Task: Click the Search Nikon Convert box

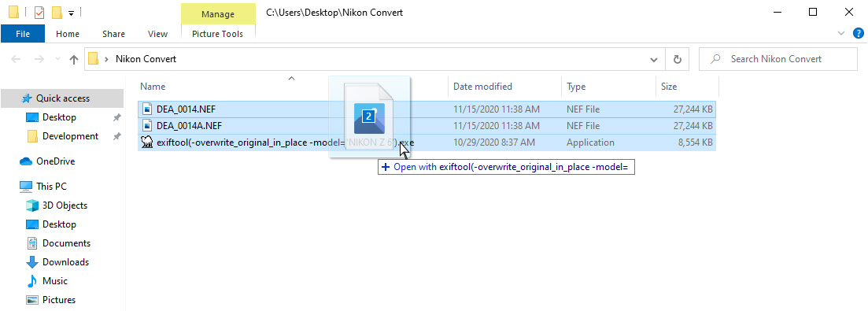Action: click(778, 59)
